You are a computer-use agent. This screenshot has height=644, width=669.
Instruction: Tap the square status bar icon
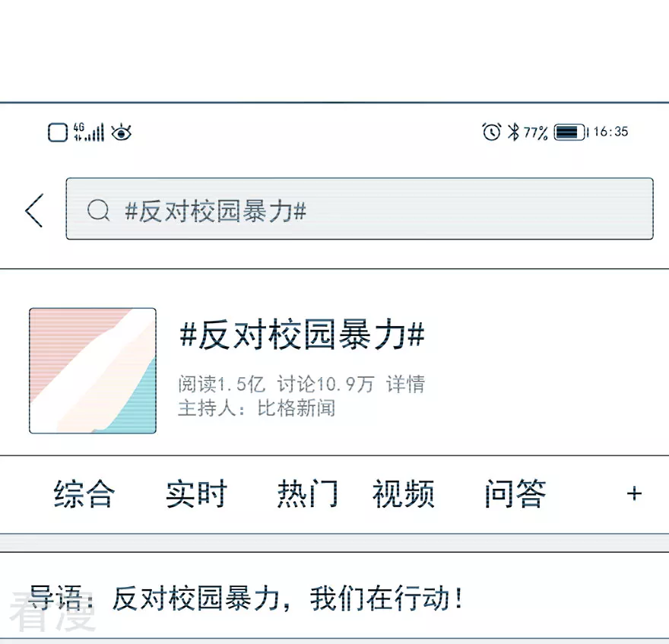point(58,132)
